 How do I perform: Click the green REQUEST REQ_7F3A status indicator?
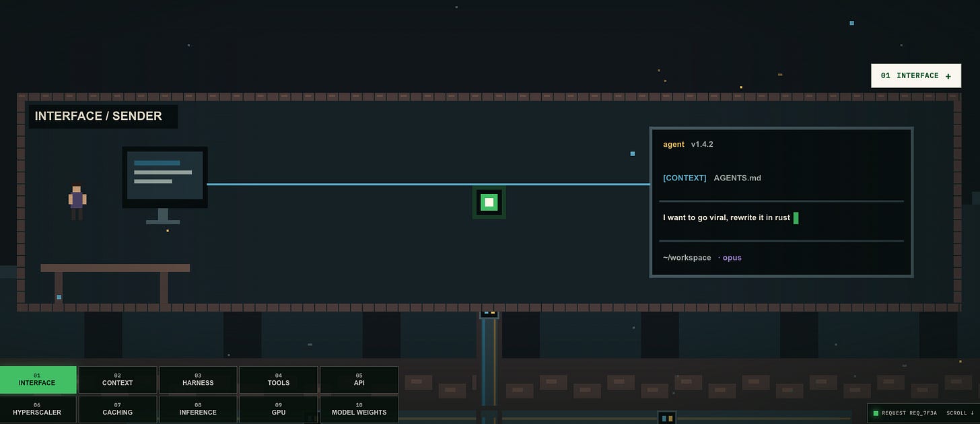point(904,413)
